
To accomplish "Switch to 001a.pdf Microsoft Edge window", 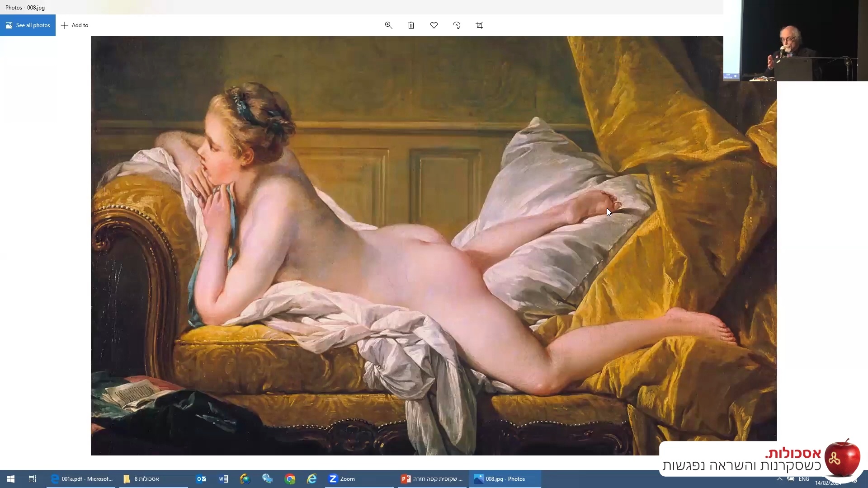I will (x=82, y=479).
